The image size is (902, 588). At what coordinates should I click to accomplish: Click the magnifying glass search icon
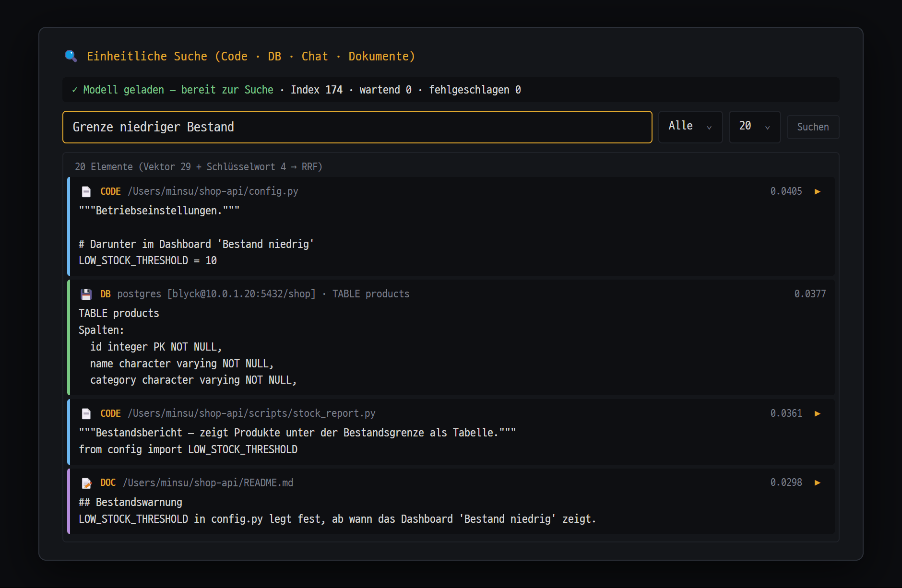71,56
